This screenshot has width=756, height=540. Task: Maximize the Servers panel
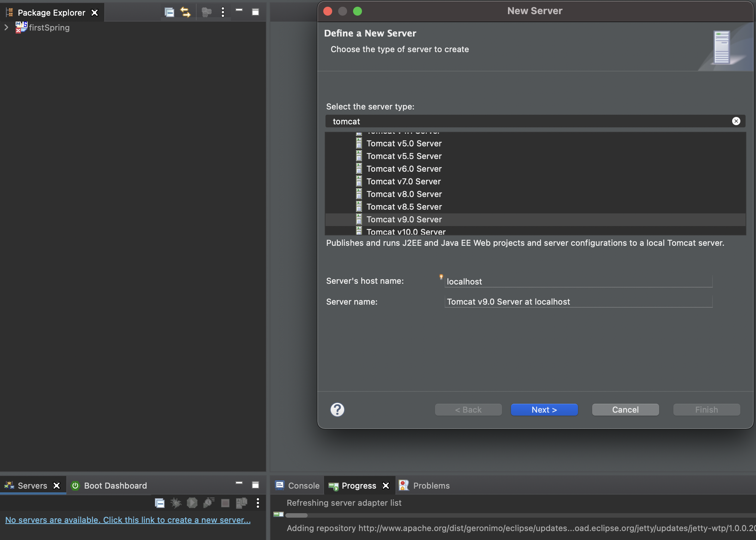tap(255, 485)
